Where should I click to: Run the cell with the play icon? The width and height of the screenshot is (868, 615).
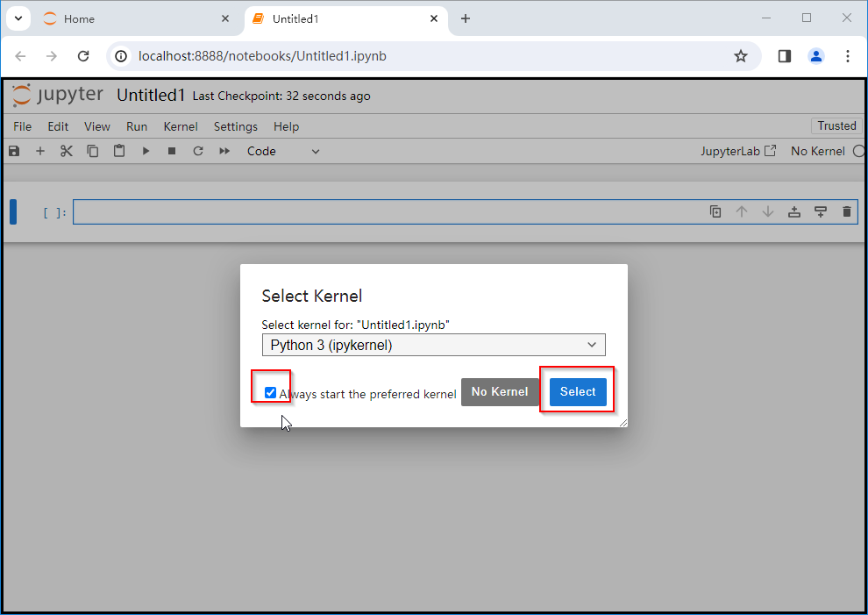point(146,151)
